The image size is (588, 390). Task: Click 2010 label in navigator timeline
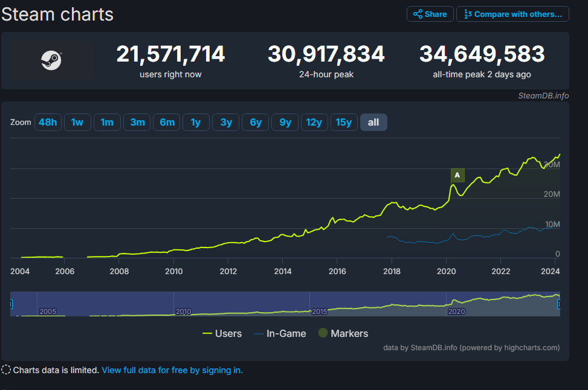click(183, 312)
